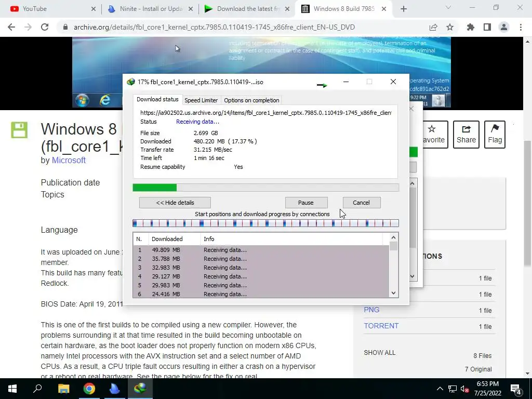Screen dimensions: 532x399
Task: Open Ninite app in taskbar
Action: [115, 389]
